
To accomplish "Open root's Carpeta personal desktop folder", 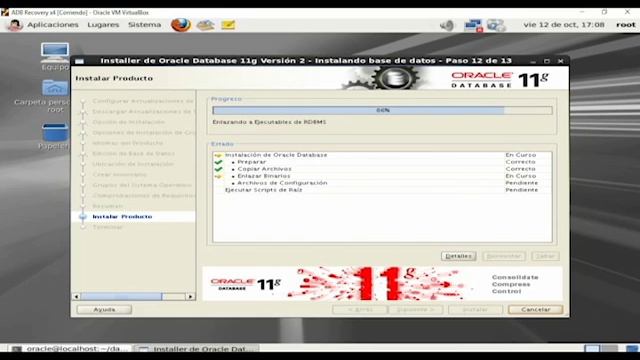I will (55, 96).
